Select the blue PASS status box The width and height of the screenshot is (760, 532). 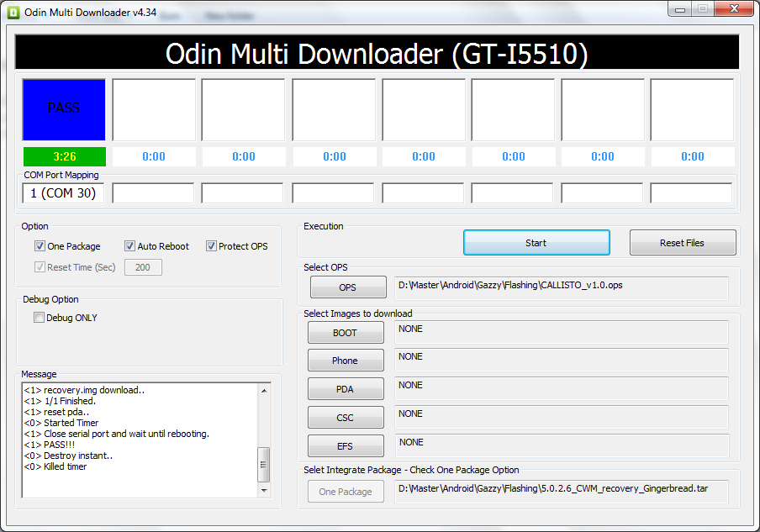click(x=63, y=109)
